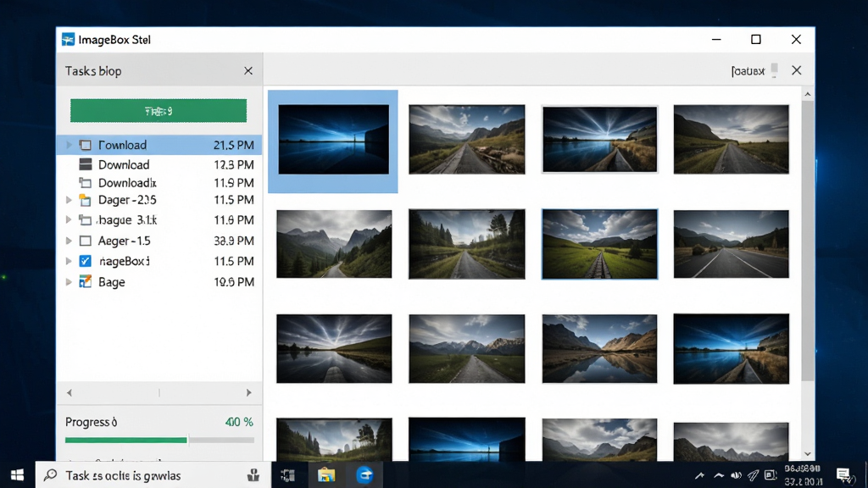Click the blue circular app icon in taskbar
The image size is (868, 488).
tap(364, 474)
